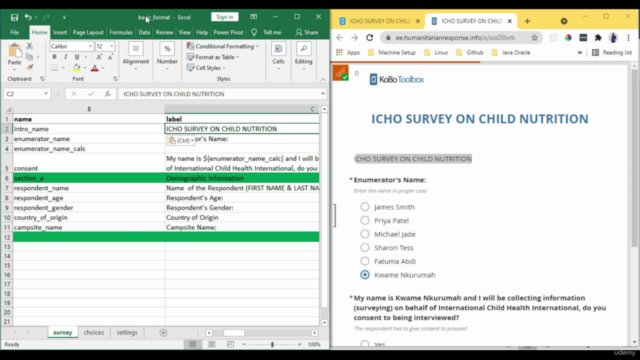
Task: Open the Alignment group button
Action: [x=136, y=56]
